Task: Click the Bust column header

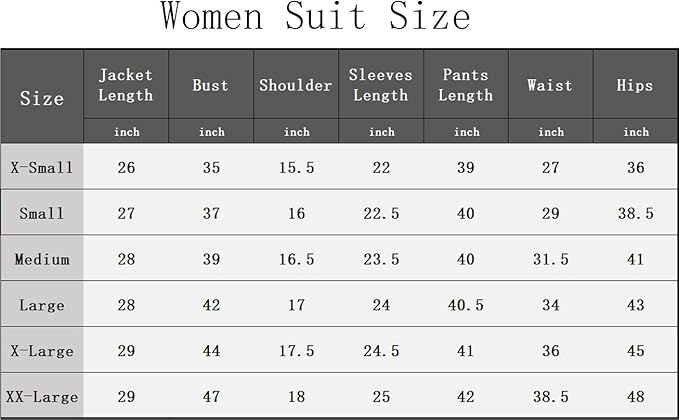Action: click(211, 85)
